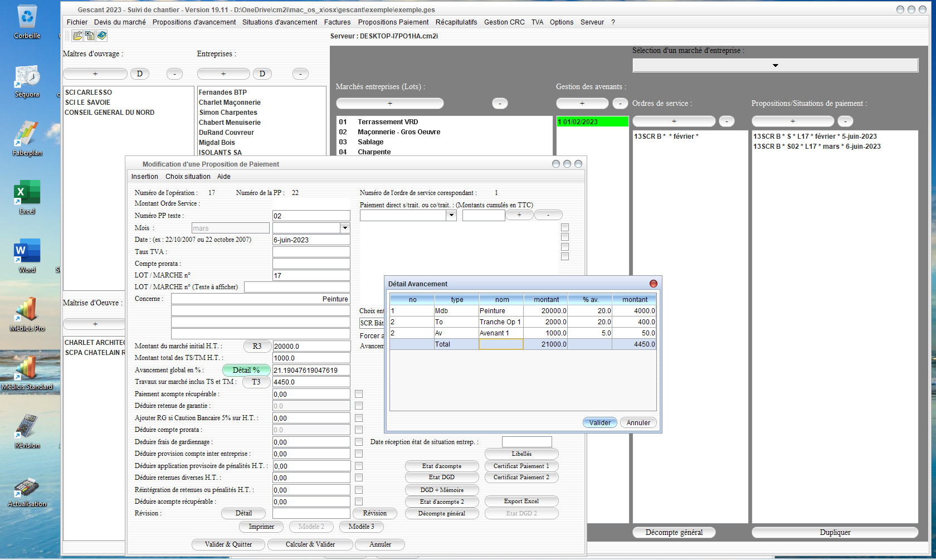This screenshot has height=560, width=936.
Task: Open the Gestion CRC menu
Action: (504, 22)
